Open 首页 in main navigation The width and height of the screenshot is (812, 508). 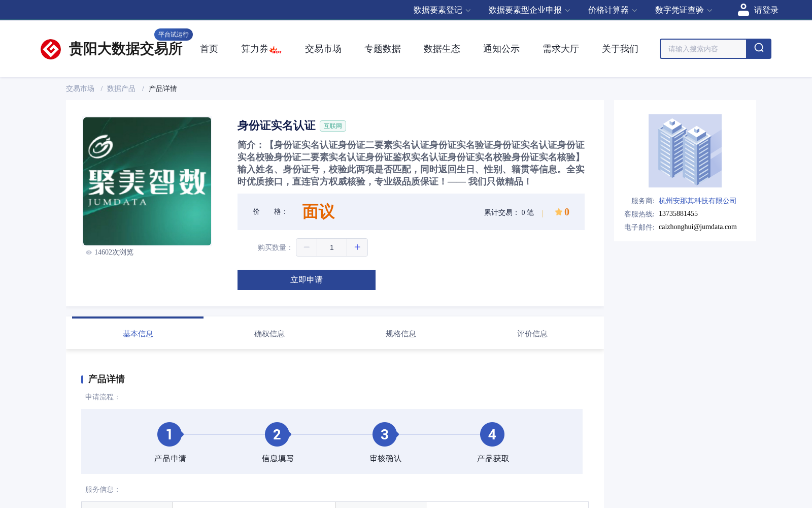[209, 49]
